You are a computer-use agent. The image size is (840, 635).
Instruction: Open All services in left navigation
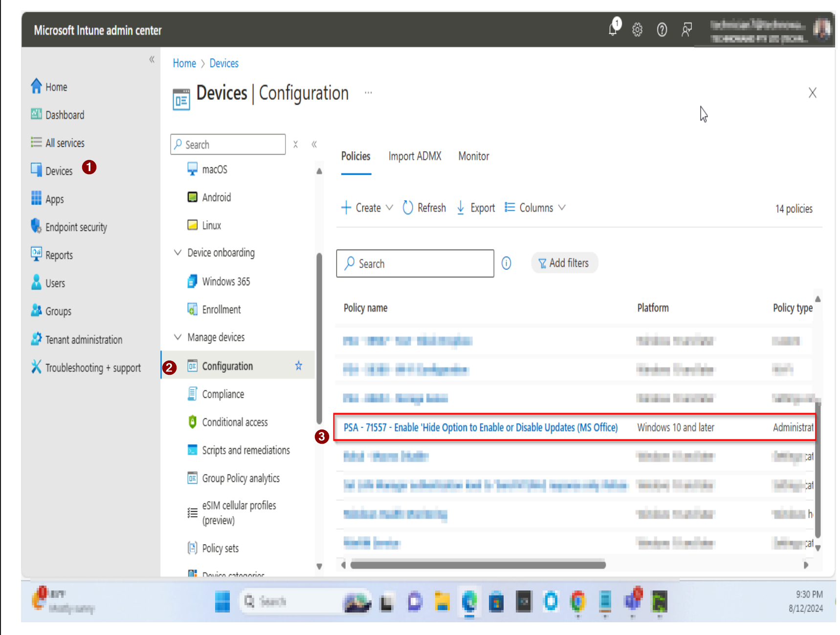[x=58, y=143]
